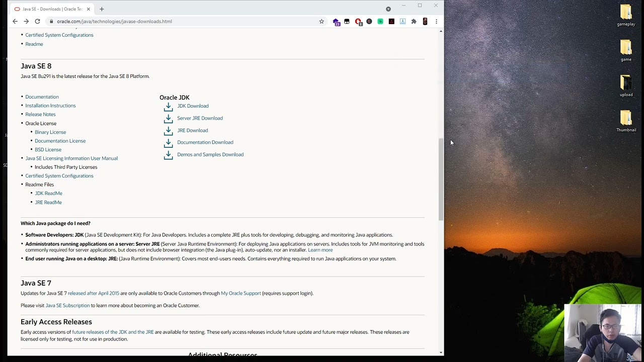Click the webcam overlay thumbnail
Screen dimensions: 644x362
pos(603,333)
